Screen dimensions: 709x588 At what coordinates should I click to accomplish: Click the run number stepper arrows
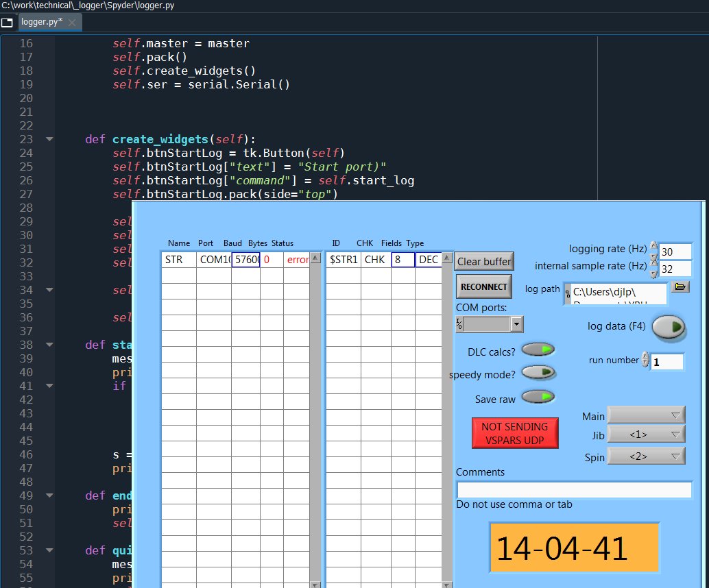(646, 360)
